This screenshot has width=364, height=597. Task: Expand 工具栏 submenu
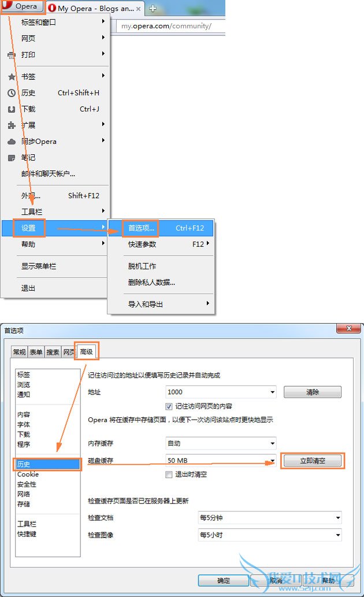point(55,212)
